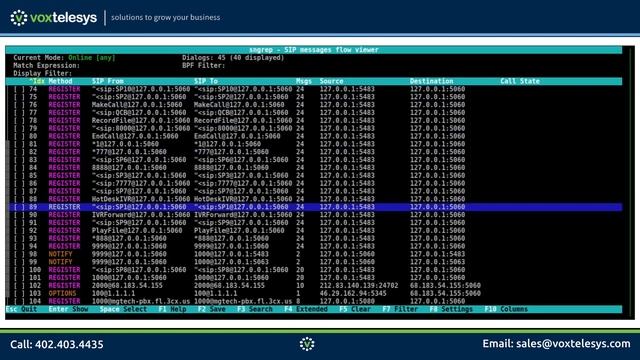The image size is (640, 360).
Task: Click Dialogs: 45 (40 displayed) text
Action: pyautogui.click(x=233, y=58)
